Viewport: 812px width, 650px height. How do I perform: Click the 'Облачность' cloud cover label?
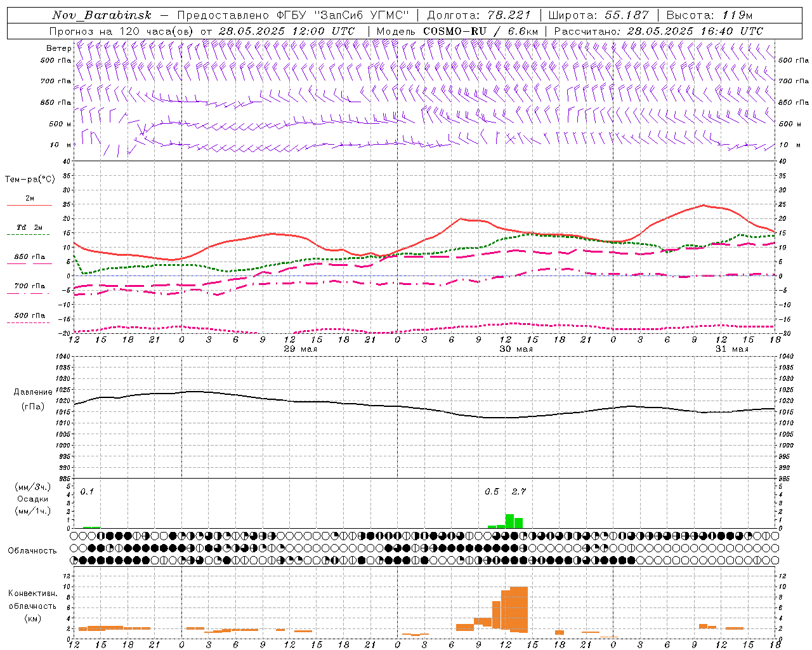pos(32,550)
